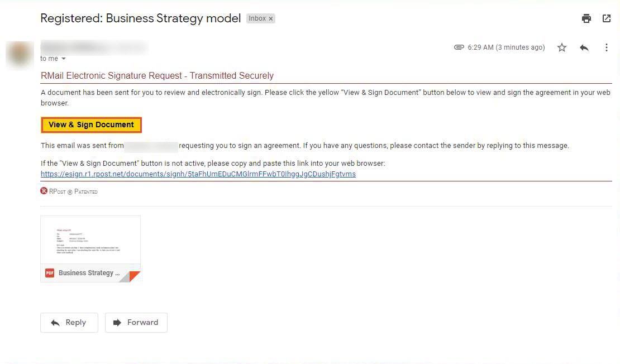Click the red RPost logo icon
This screenshot has height=364, width=620.
point(44,191)
